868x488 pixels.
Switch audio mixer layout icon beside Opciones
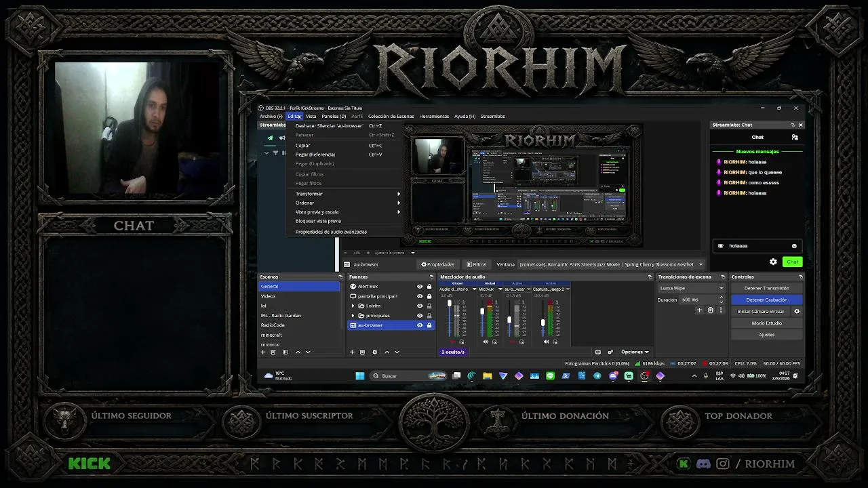click(x=597, y=352)
